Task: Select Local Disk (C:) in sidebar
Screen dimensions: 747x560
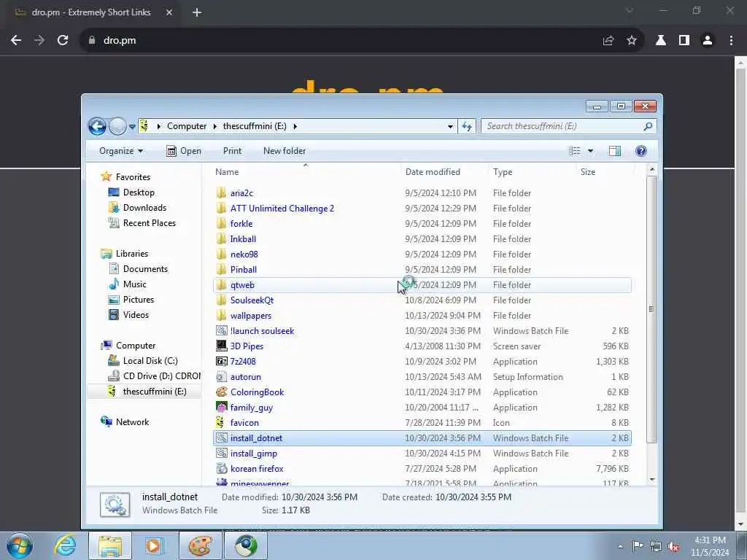Action: tap(150, 361)
